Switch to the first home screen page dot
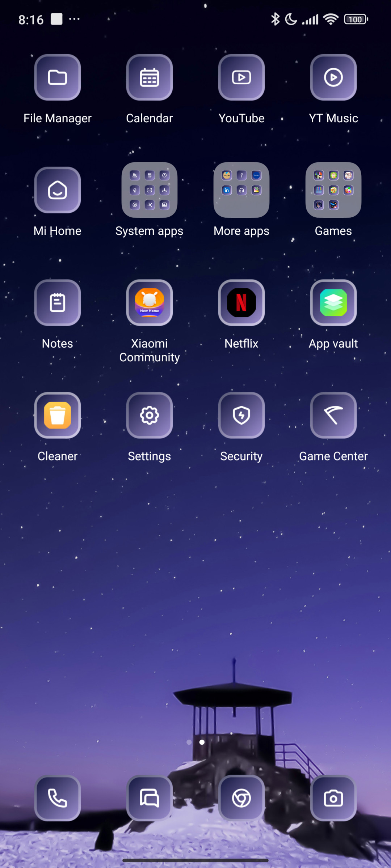The image size is (391, 868). 189,742
